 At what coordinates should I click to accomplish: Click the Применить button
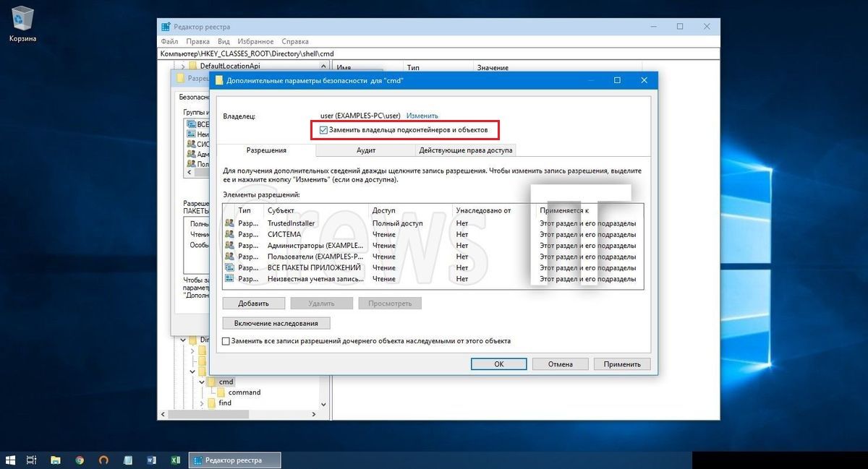click(x=622, y=364)
